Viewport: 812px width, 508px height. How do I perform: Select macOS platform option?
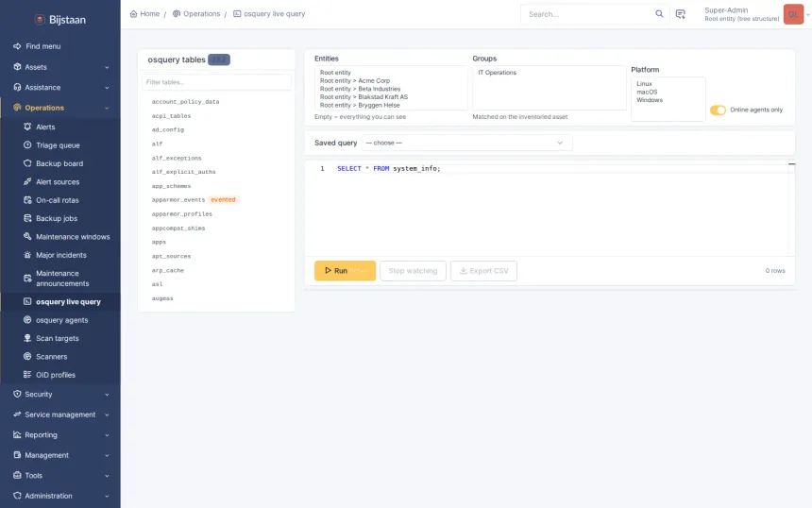pyautogui.click(x=647, y=92)
